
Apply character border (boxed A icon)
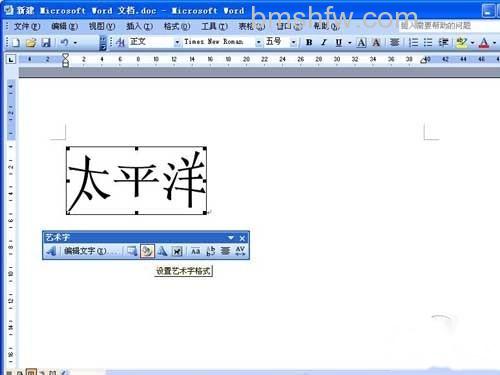coord(361,42)
